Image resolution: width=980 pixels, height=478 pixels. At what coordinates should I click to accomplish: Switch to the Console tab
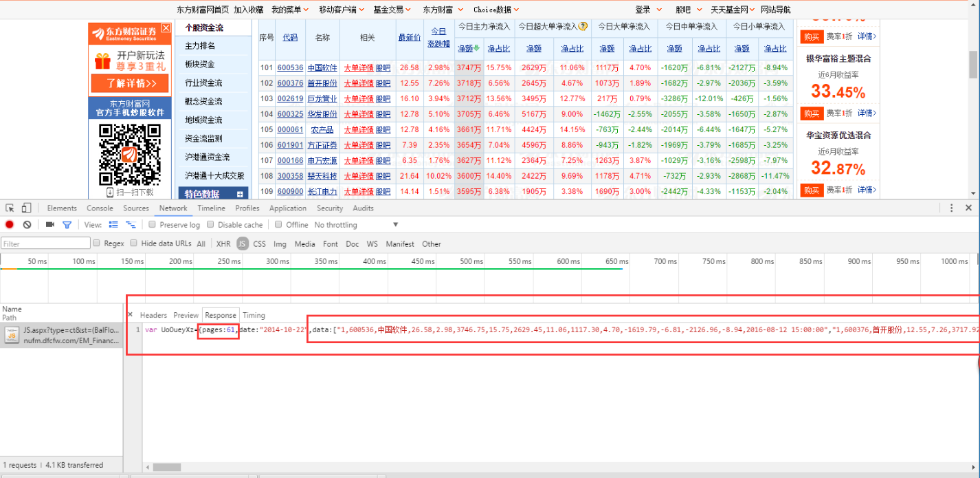point(100,208)
